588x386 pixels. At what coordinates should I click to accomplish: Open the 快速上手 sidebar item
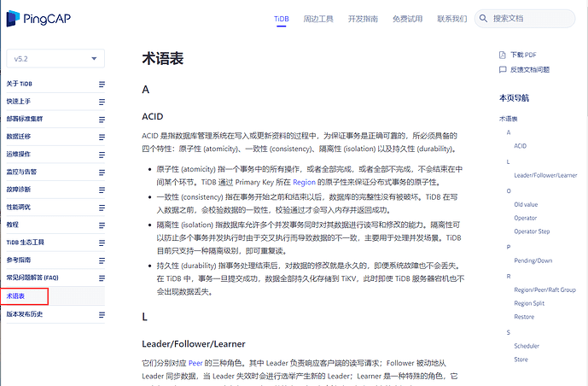pyautogui.click(x=19, y=102)
